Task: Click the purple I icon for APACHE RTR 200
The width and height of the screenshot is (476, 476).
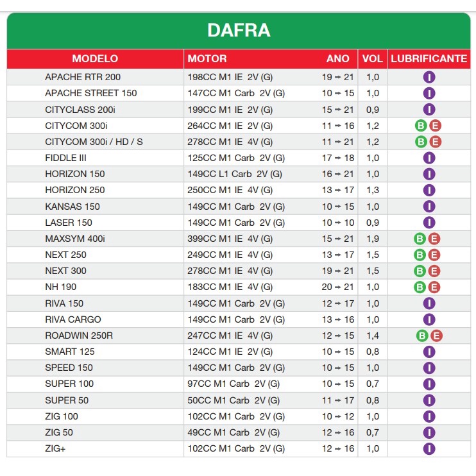Action: pyautogui.click(x=429, y=77)
